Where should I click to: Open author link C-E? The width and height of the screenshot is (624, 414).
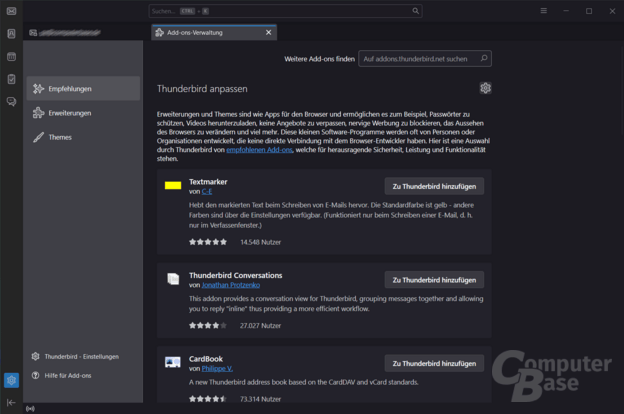(207, 191)
